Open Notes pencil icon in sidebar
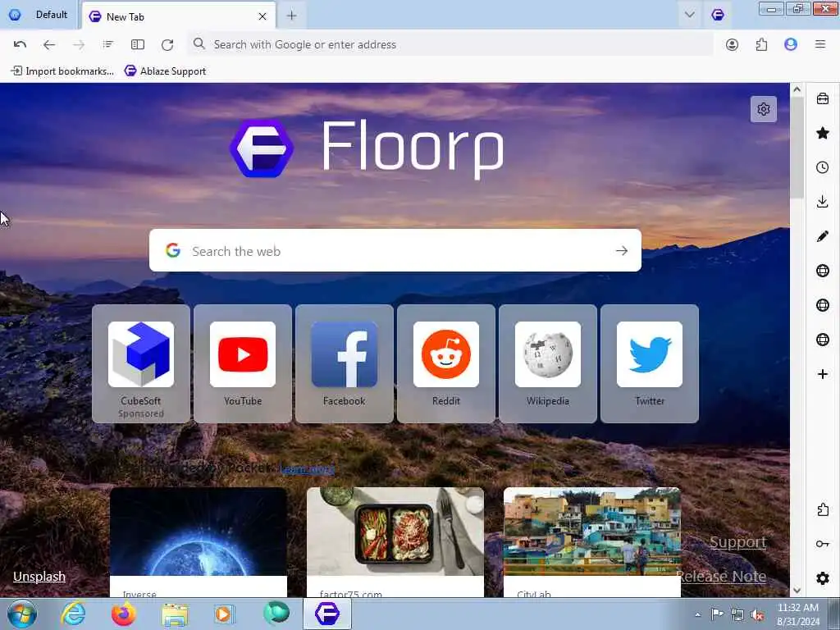 tap(823, 236)
